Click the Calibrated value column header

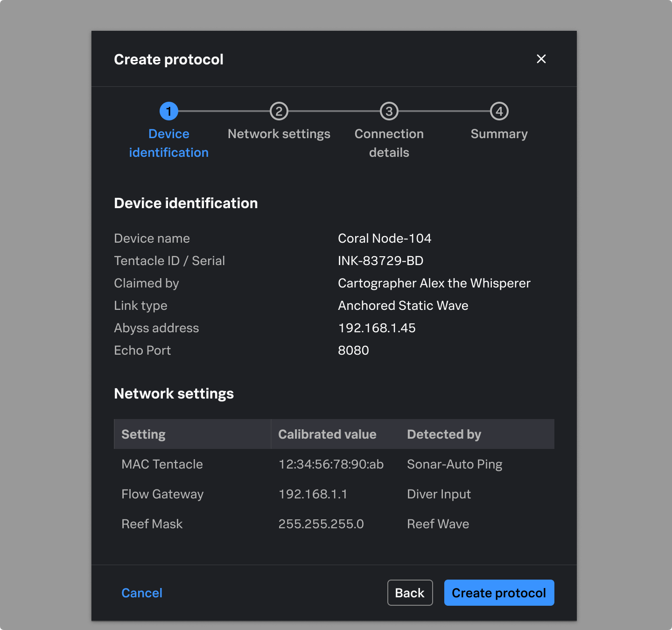coord(327,434)
